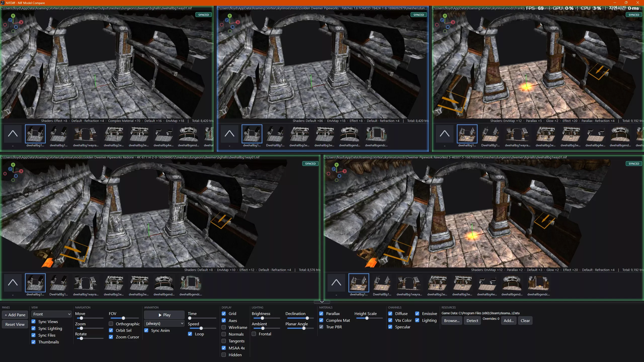Click red X axis handle in Pipeworks Patches pane gizmo
The image size is (644, 362).
pyautogui.click(x=238, y=22)
